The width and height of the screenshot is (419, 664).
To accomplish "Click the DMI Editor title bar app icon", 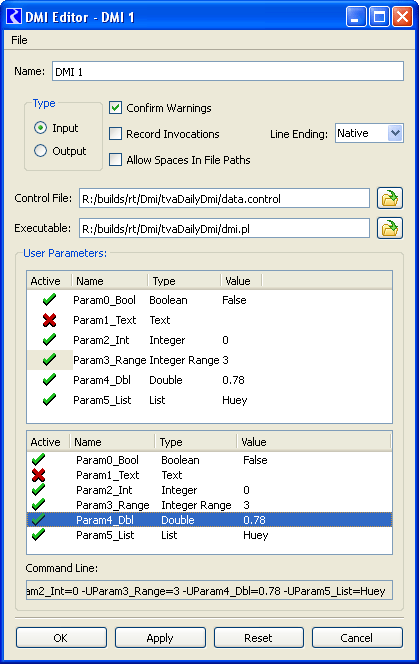I will (14, 17).
